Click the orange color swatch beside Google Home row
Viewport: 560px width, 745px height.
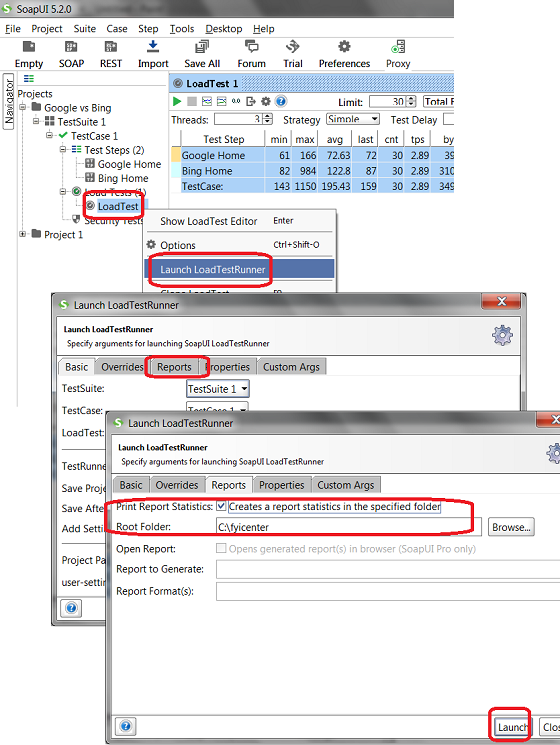pyautogui.click(x=176, y=155)
